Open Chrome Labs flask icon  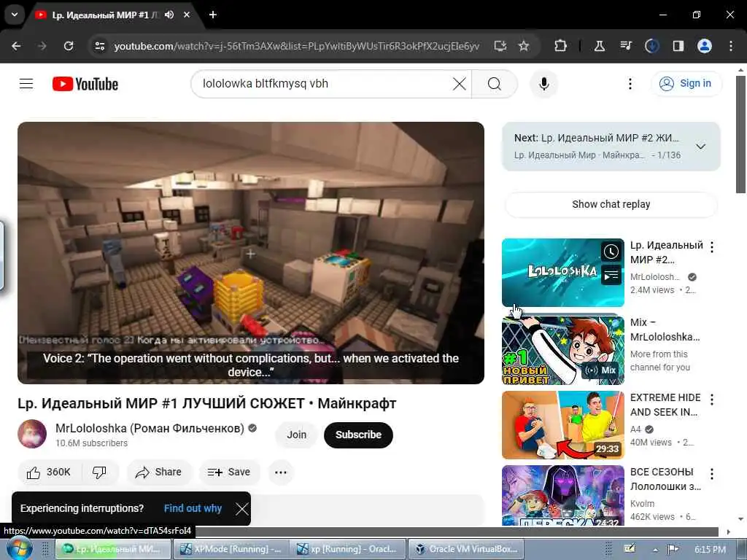tap(600, 46)
